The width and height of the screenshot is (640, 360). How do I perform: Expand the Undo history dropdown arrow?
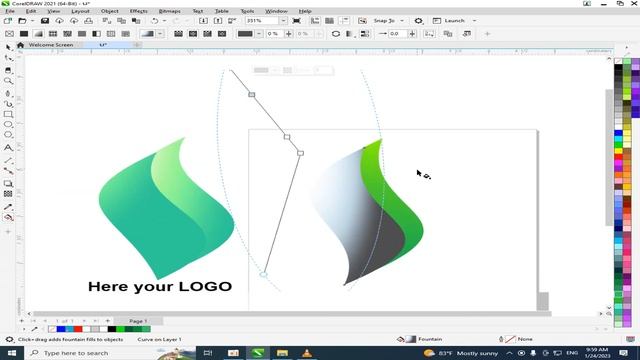(x=164, y=20)
